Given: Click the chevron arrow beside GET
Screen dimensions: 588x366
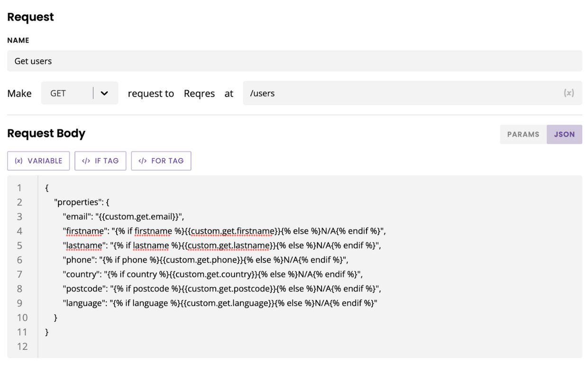Looking at the screenshot, I should tap(104, 93).
